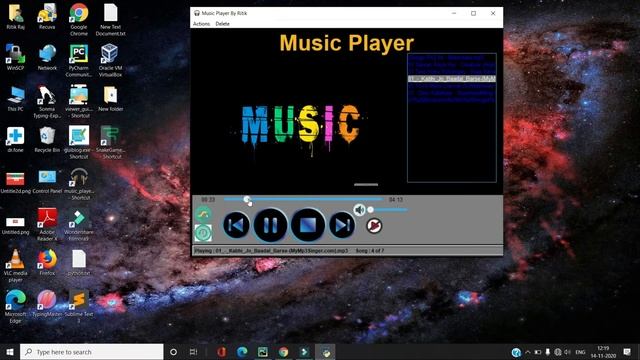The height and width of the screenshot is (360, 640).
Task: Open the Edge browser from the taskbar
Action: tap(242, 352)
